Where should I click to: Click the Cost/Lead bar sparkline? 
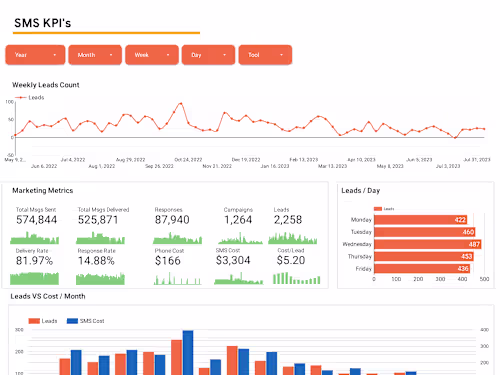pyautogui.click(x=296, y=278)
